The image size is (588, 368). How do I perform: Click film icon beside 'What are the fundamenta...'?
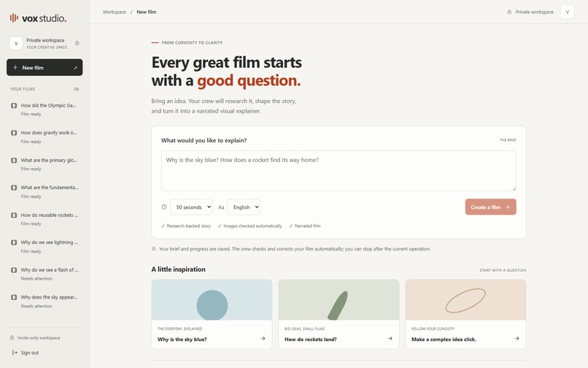tap(14, 188)
